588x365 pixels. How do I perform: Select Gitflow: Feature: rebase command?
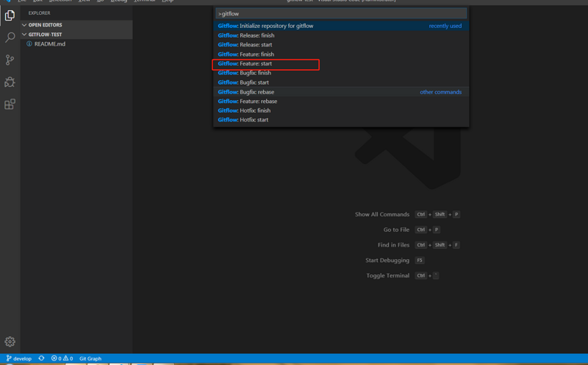click(x=341, y=102)
